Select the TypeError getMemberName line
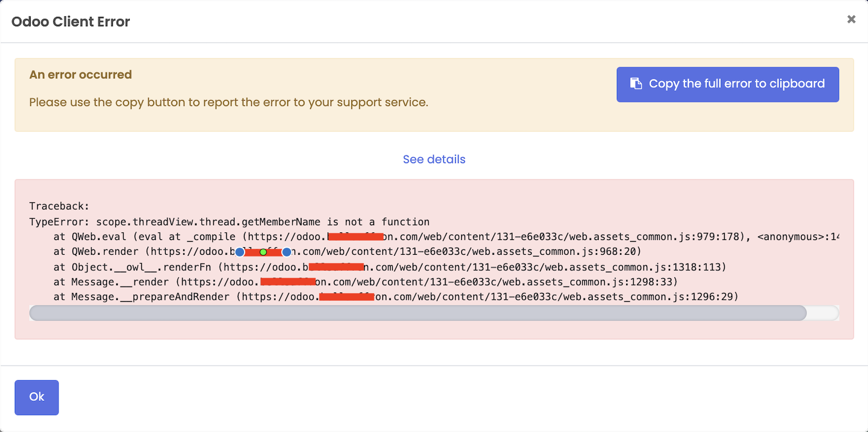868x432 pixels. click(229, 221)
